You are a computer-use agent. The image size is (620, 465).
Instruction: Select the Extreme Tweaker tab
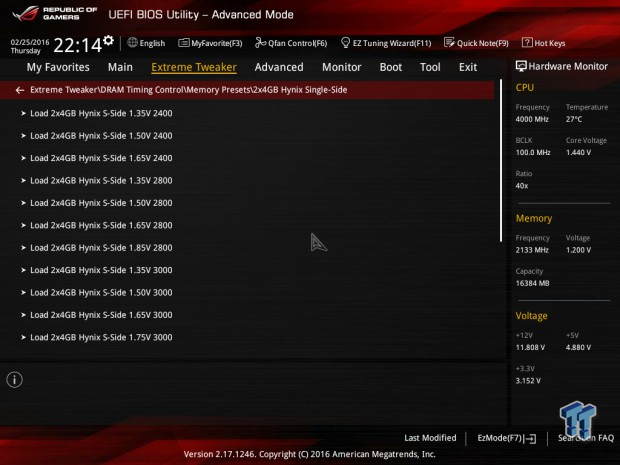(x=194, y=67)
